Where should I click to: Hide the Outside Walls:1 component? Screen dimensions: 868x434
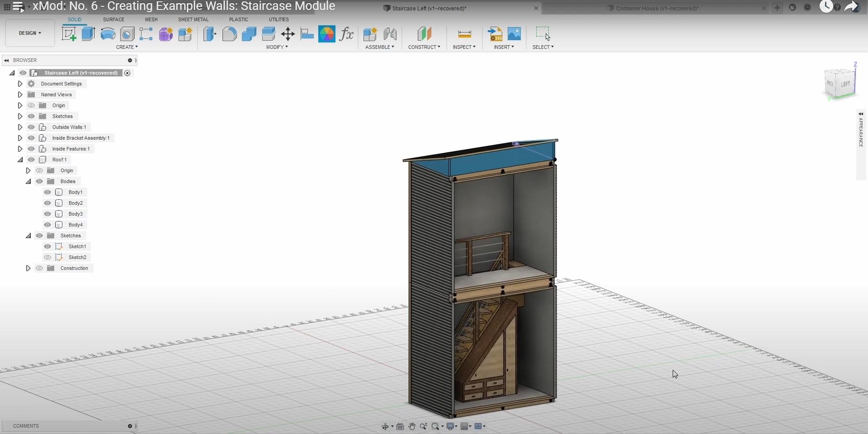pos(31,127)
